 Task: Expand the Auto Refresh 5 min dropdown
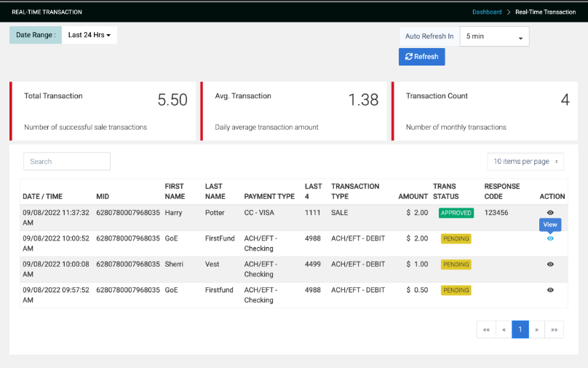pos(494,36)
